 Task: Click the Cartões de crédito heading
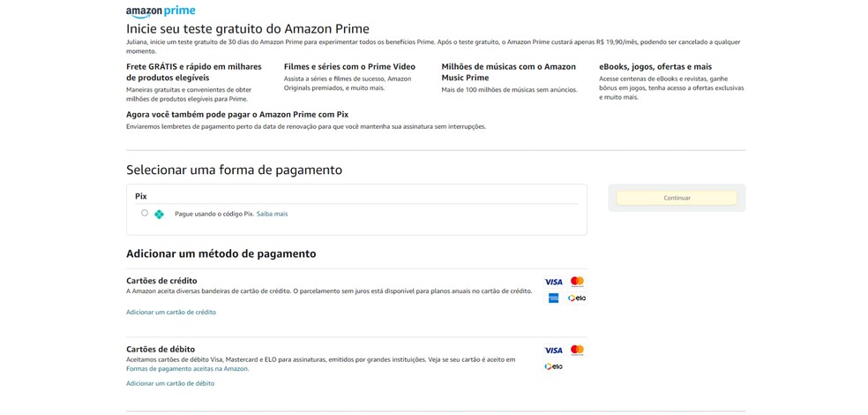[161, 281]
